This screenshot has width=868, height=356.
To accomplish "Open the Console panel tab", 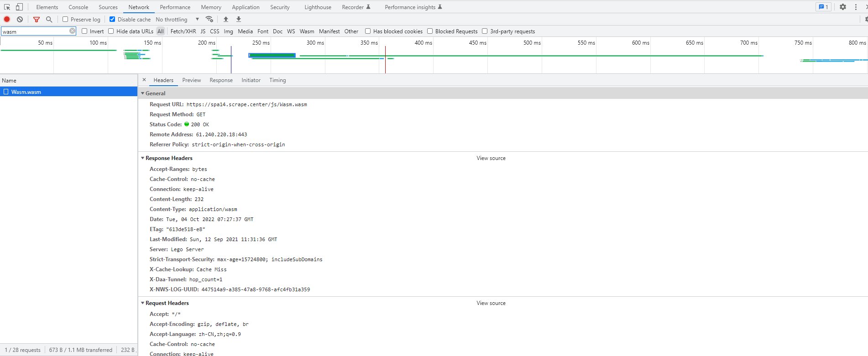I will pyautogui.click(x=78, y=7).
